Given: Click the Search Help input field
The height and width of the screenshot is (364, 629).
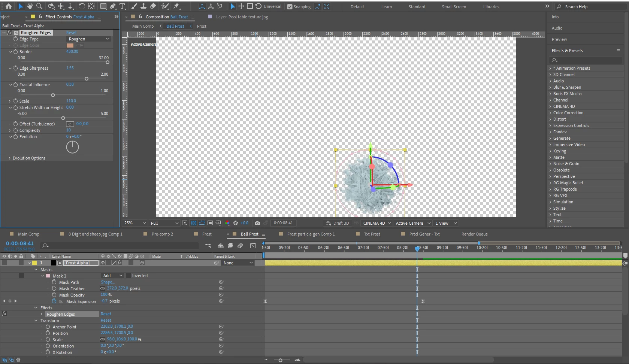Looking at the screenshot, I should (x=590, y=7).
